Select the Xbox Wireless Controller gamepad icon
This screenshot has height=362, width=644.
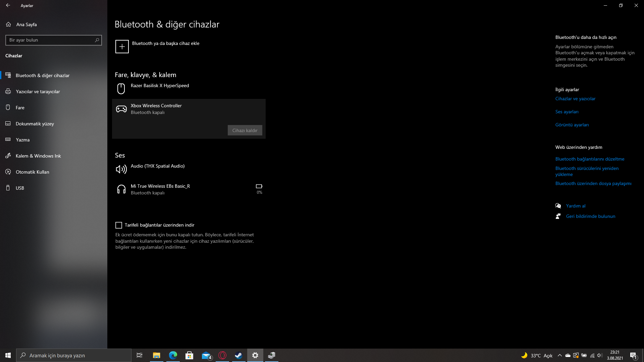click(121, 109)
